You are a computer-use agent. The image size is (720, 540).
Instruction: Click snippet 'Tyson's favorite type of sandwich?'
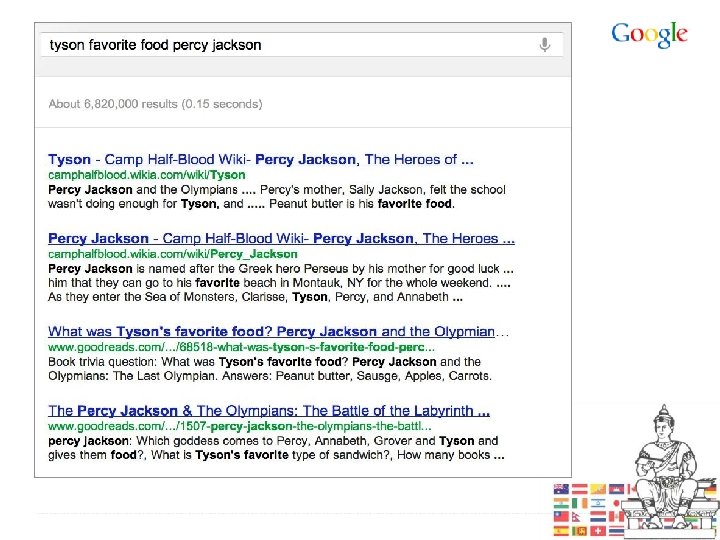pyautogui.click(x=292, y=455)
